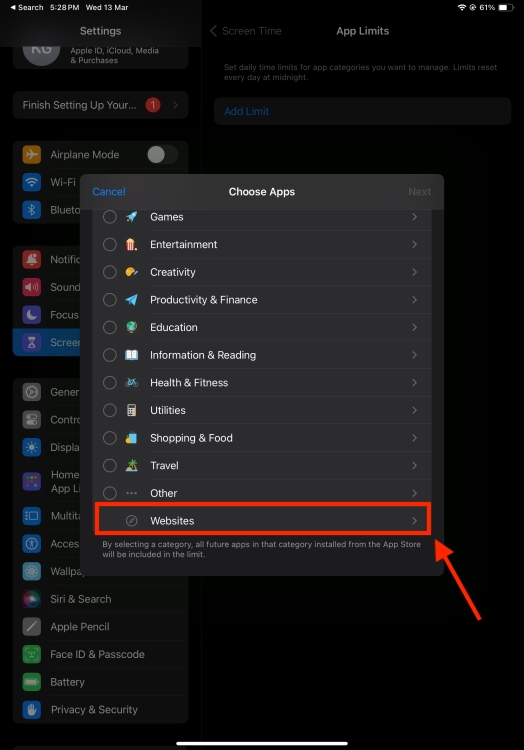The width and height of the screenshot is (524, 750).
Task: Tap the Add Limit link
Action: pos(247,111)
